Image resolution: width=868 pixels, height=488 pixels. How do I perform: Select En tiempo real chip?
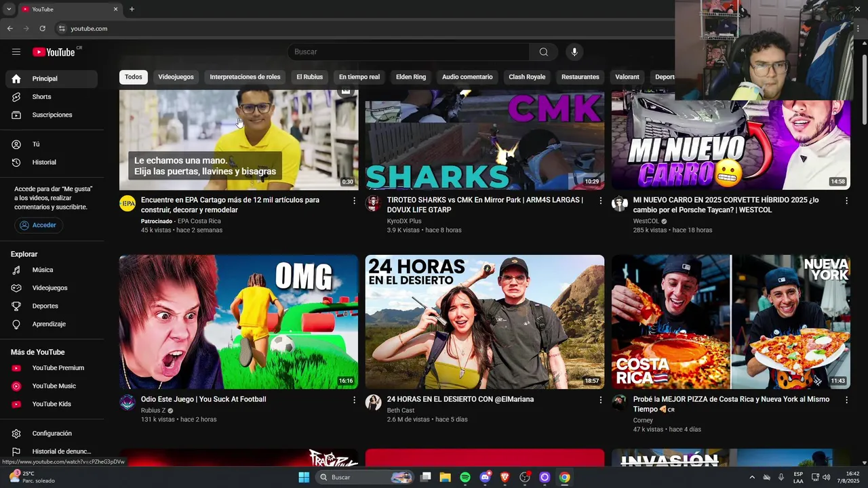click(359, 77)
